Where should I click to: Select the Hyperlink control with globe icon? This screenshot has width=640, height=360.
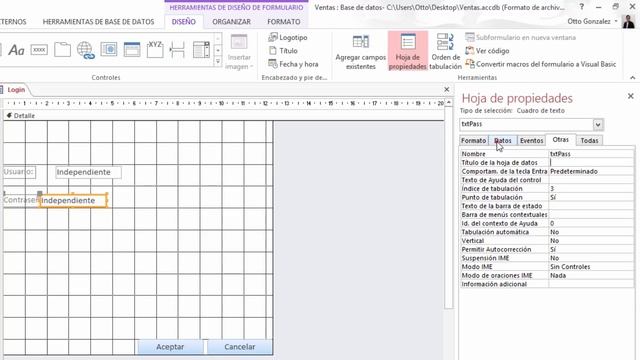coord(86,50)
